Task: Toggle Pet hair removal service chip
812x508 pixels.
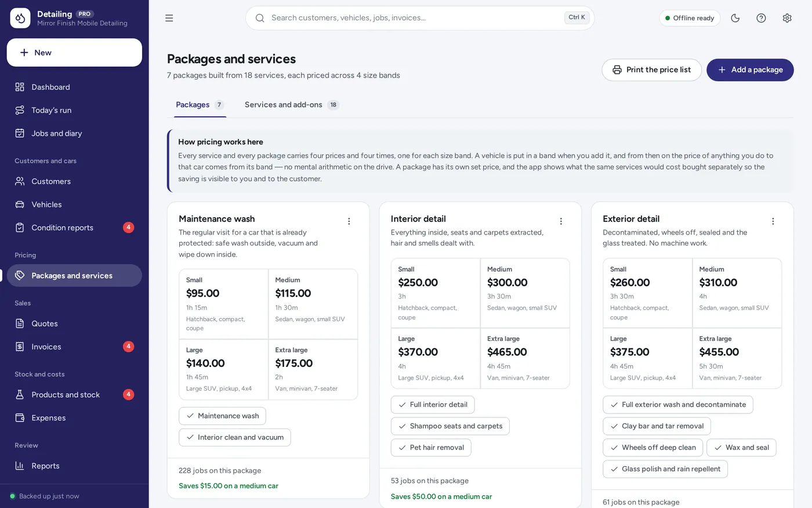Action: coord(431,448)
